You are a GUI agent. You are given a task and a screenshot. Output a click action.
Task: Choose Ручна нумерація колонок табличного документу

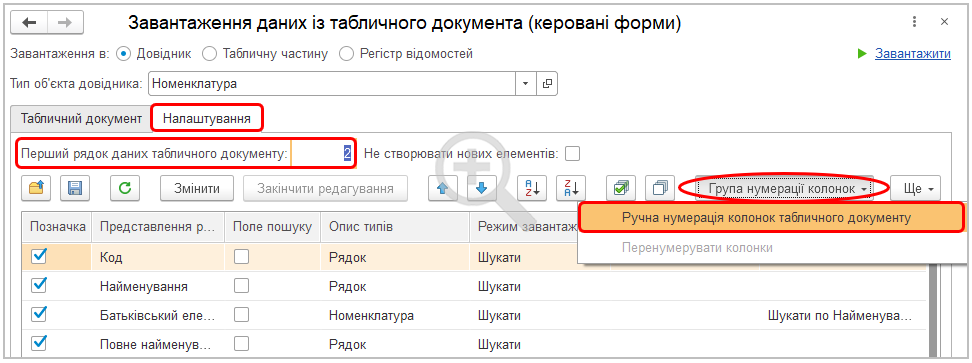[771, 217]
